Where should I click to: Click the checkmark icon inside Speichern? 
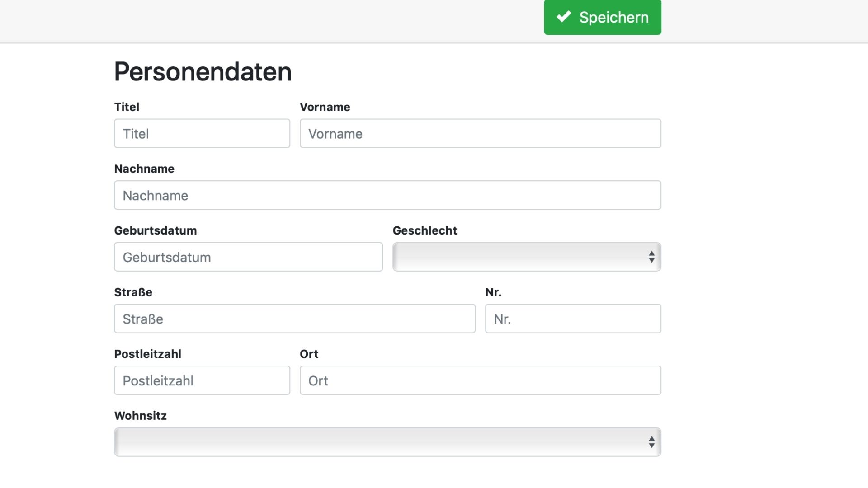point(563,17)
